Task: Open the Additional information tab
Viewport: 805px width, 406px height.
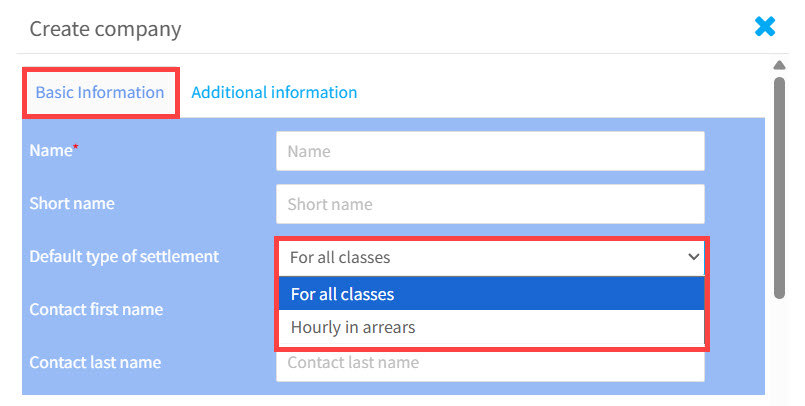Action: coord(274,92)
